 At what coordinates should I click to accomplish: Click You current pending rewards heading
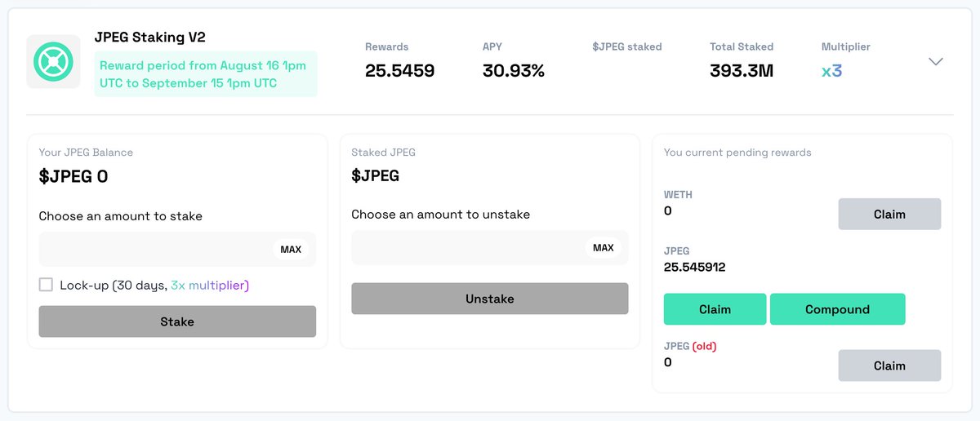[737, 153]
